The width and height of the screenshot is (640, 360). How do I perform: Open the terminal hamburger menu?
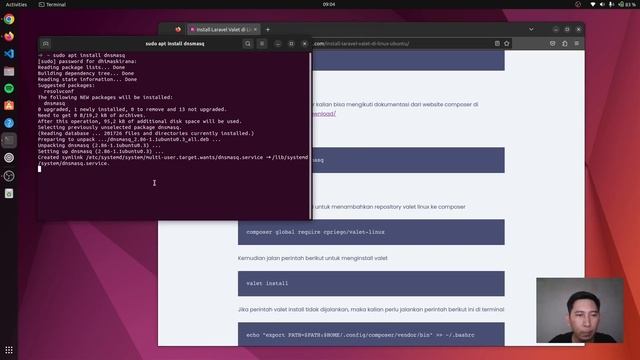tap(262, 44)
